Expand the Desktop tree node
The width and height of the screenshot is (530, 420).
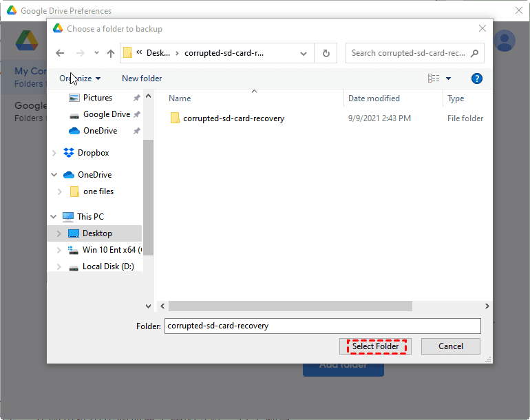(59, 233)
